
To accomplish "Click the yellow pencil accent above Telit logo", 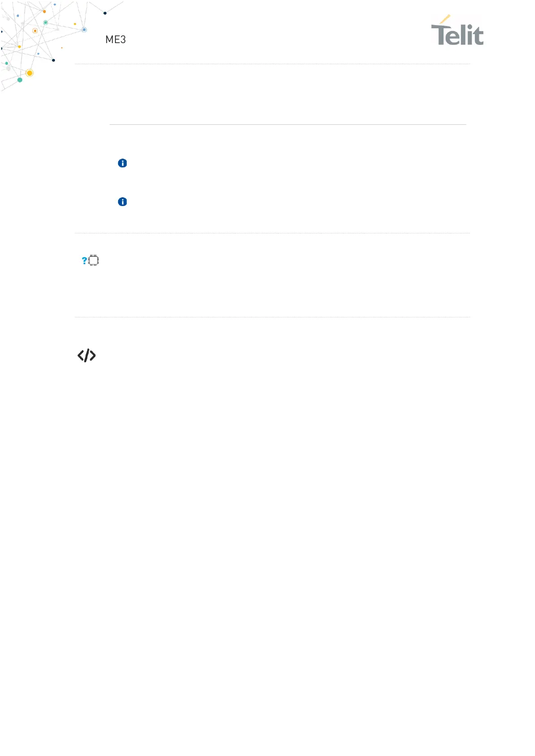I will (x=445, y=19).
